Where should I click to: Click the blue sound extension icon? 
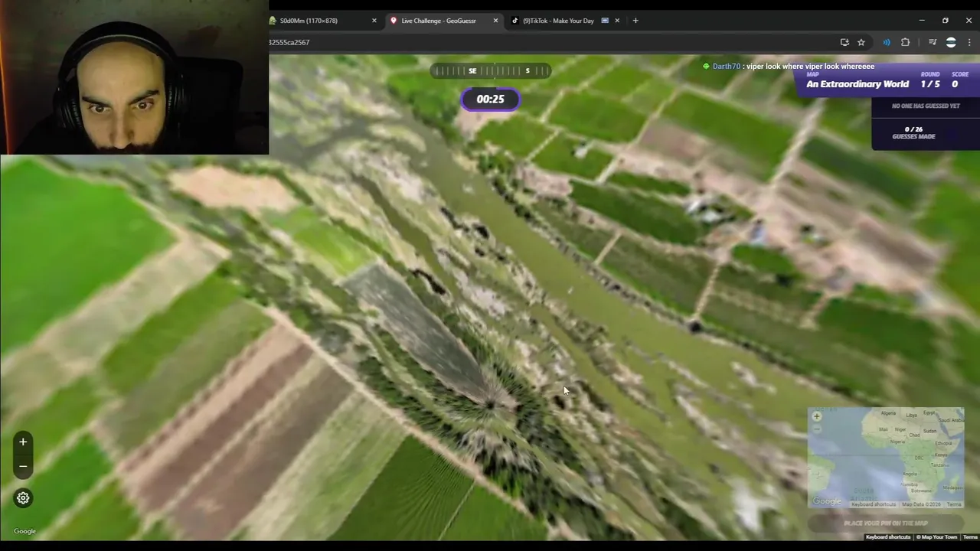point(887,42)
